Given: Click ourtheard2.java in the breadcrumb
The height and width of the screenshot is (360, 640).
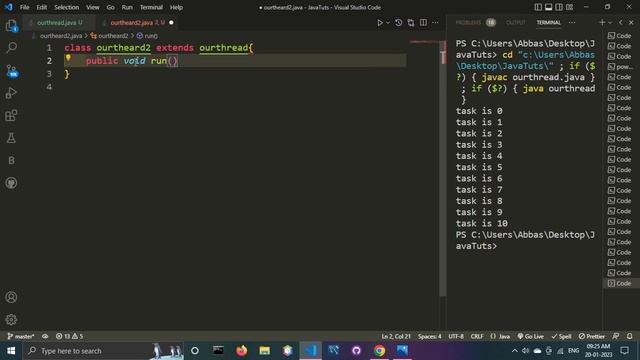Looking at the screenshot, I should pos(61,36).
